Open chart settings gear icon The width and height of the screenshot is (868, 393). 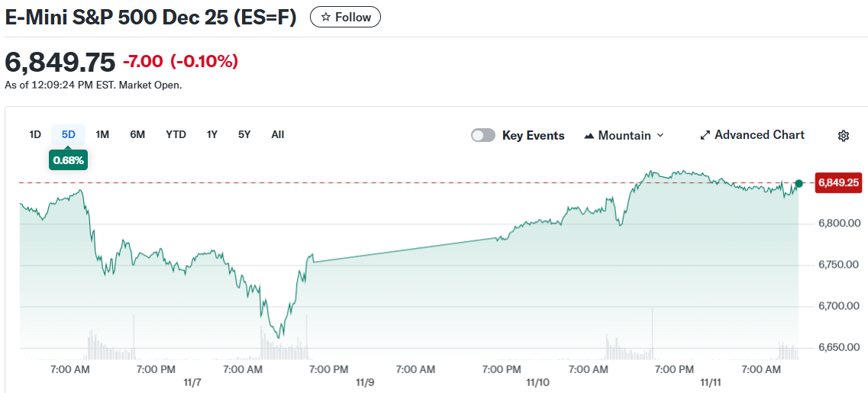click(843, 136)
